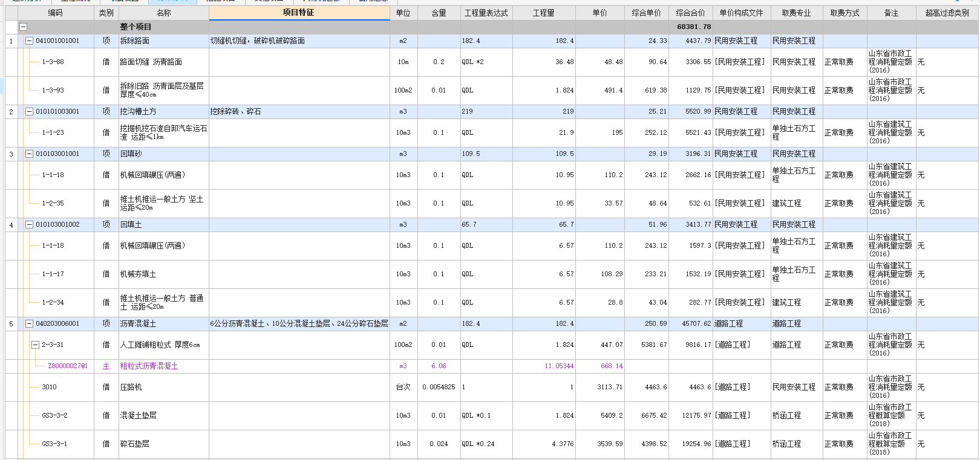Click the 工程量 column header
This screenshot has width=980, height=460.
(x=544, y=13)
